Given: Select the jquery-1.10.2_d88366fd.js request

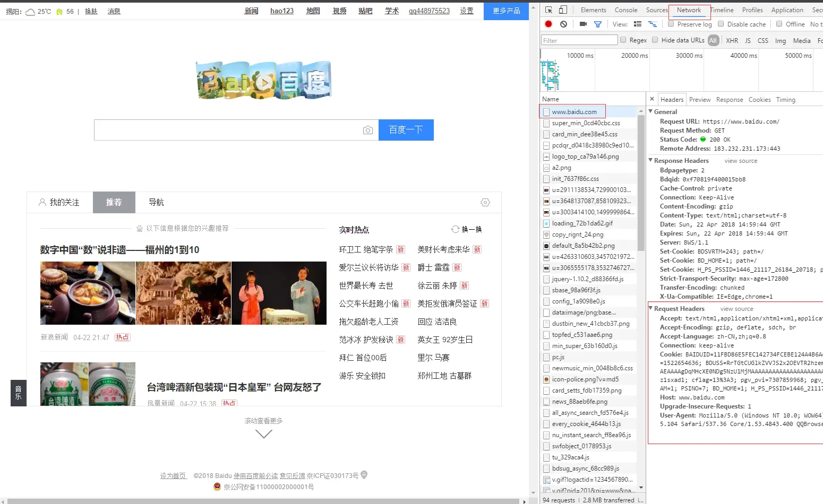Looking at the screenshot, I should click(x=589, y=279).
